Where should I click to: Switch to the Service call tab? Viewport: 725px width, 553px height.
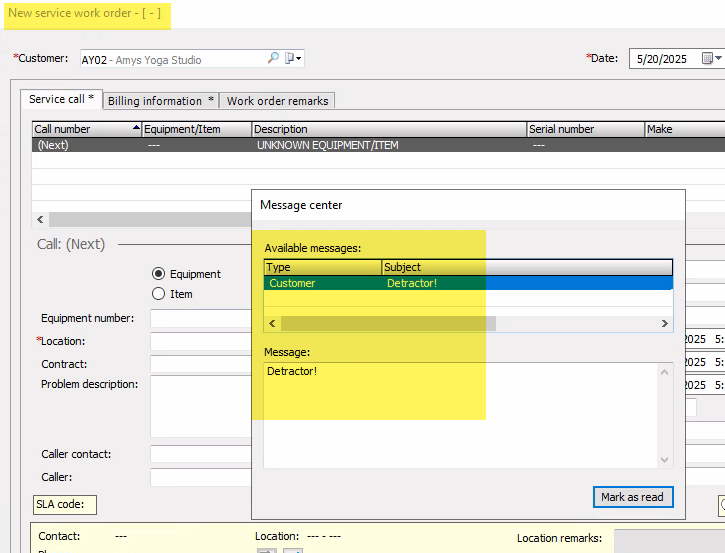(61, 99)
